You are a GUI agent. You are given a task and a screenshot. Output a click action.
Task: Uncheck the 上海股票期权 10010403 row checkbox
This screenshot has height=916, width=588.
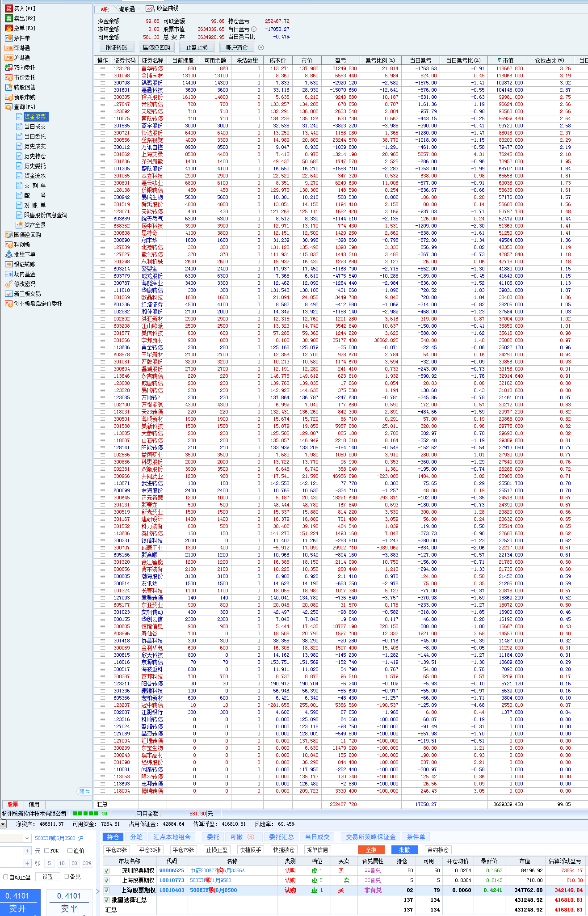click(x=107, y=890)
